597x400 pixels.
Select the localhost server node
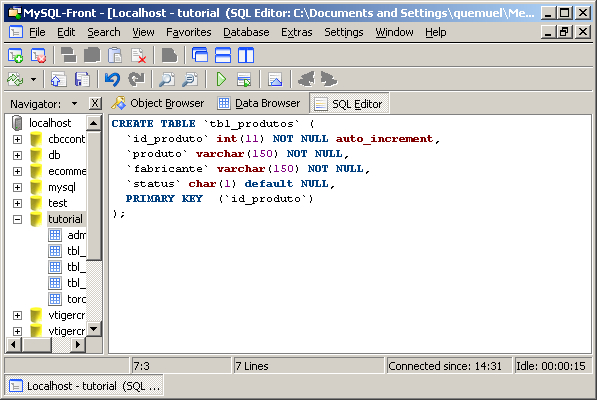click(x=50, y=123)
